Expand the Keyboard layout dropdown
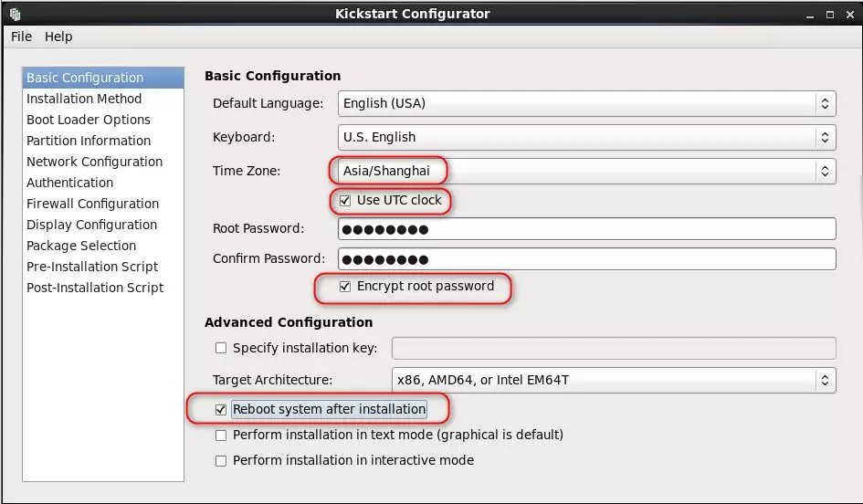The image size is (863, 504). [586, 138]
